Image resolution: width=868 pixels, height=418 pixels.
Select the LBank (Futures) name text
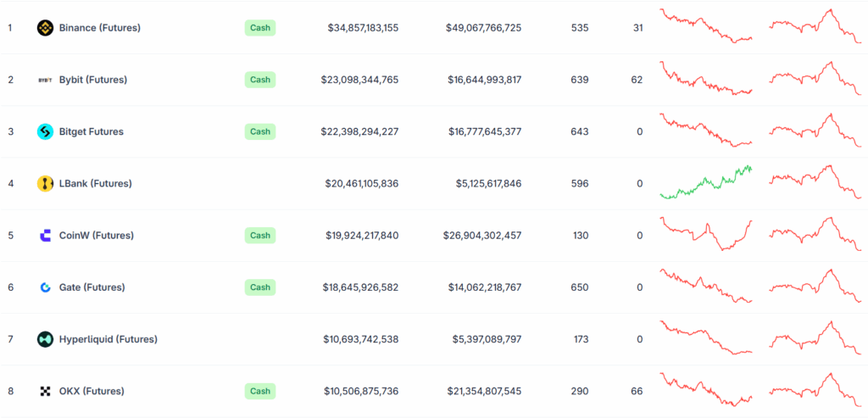(95, 183)
